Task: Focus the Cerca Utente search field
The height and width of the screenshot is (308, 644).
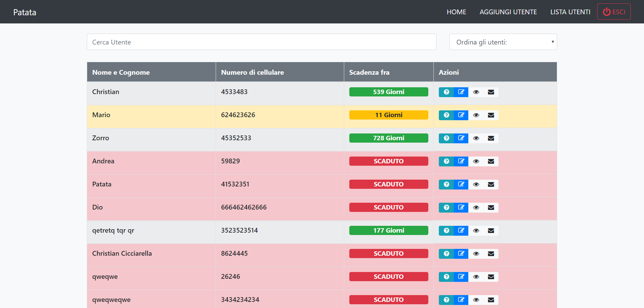Action: tap(261, 42)
